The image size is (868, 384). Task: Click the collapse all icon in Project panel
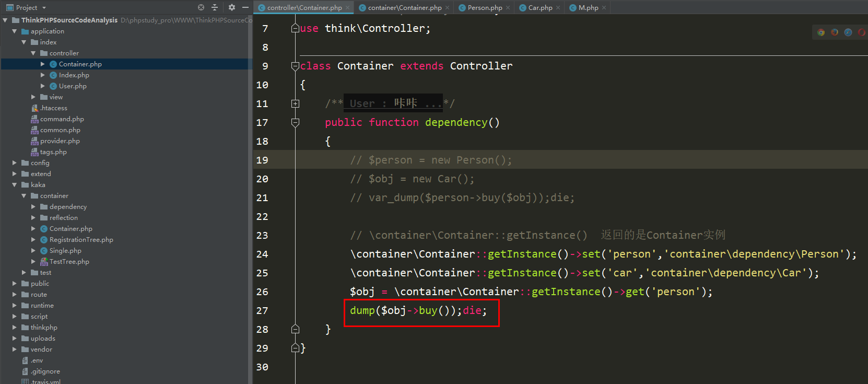pos(215,7)
